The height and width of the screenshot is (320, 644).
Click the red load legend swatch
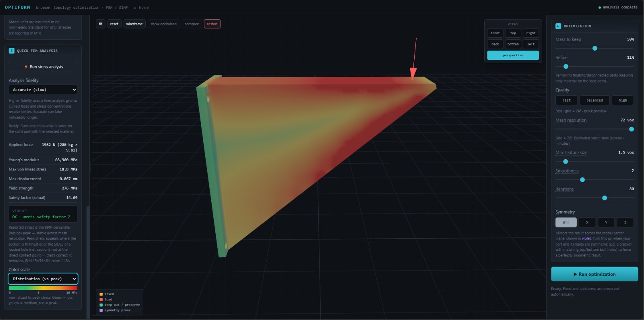click(x=101, y=299)
